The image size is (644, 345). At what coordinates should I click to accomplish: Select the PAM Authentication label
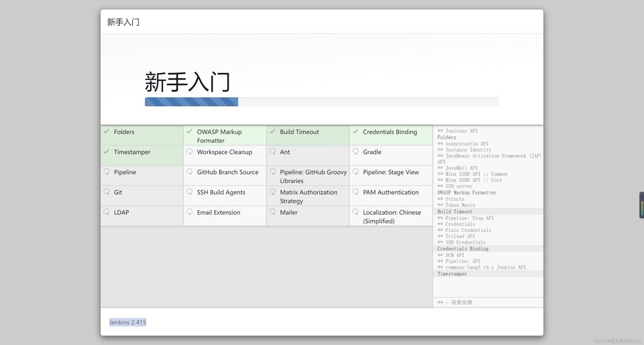[391, 192]
